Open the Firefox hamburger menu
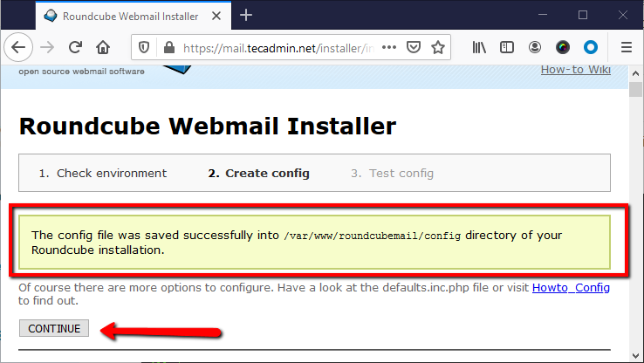Viewport: 644px width, 363px height. pyautogui.click(x=626, y=48)
